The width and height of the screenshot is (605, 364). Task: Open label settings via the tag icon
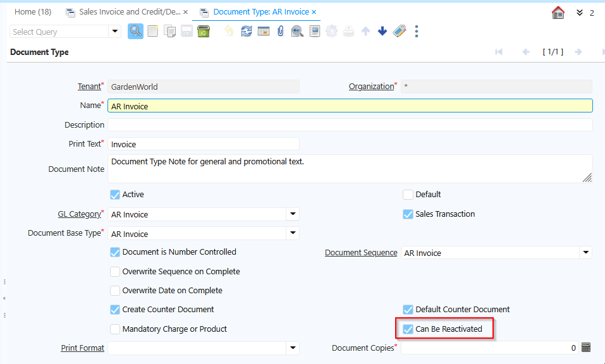[x=400, y=31]
